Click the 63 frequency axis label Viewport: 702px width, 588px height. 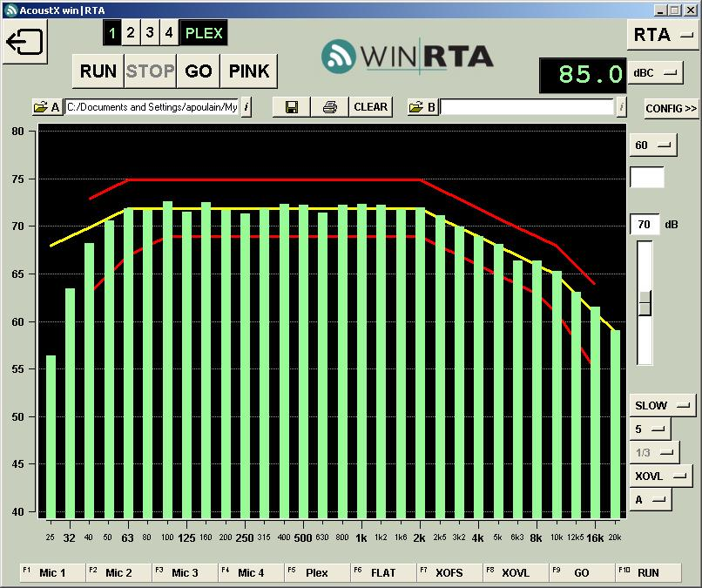(127, 537)
